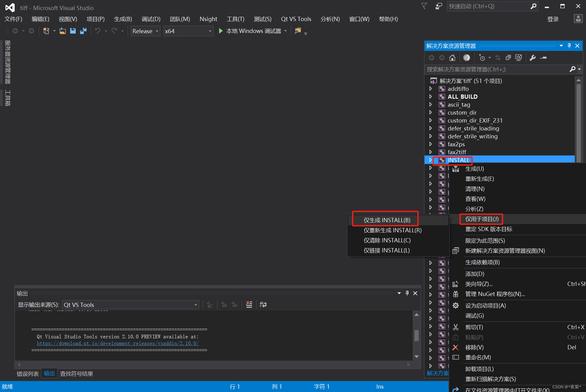Open the x64 platform dropdown
This screenshot has height=392, width=586.
pyautogui.click(x=188, y=31)
